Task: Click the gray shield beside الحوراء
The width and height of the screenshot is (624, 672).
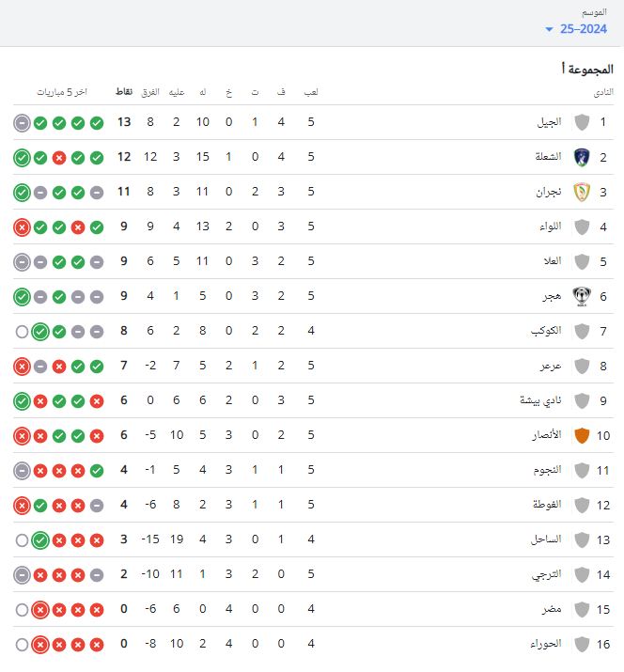Action: click(582, 644)
